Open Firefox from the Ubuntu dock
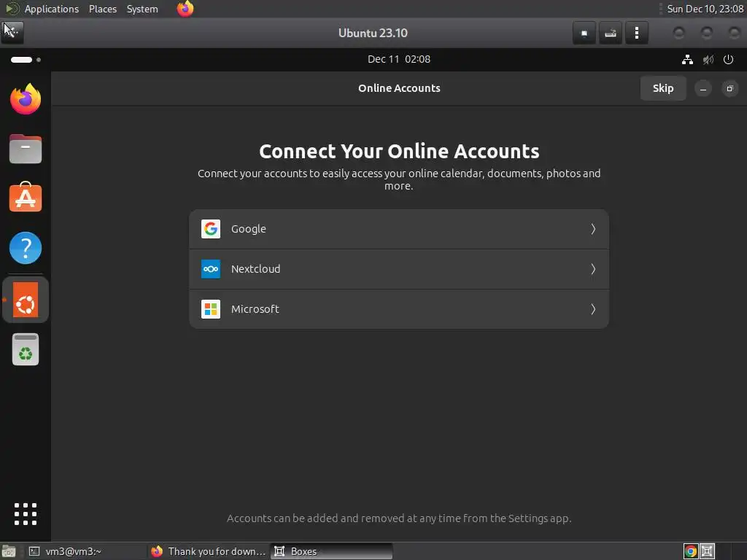The image size is (747, 560). point(26,99)
